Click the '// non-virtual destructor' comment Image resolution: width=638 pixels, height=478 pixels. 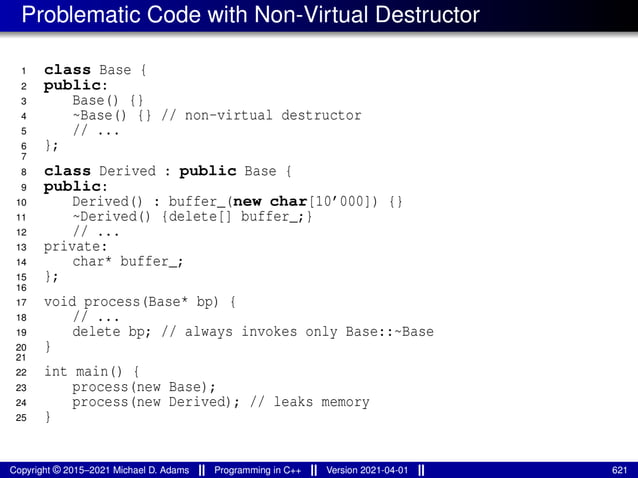click(x=261, y=116)
